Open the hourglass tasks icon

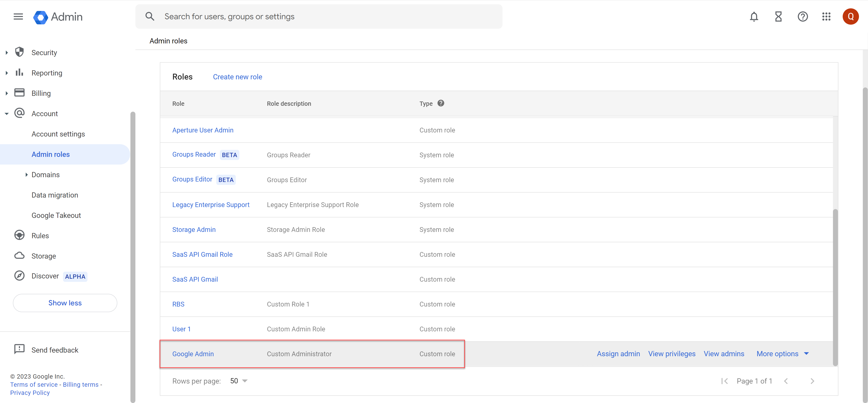pyautogui.click(x=778, y=16)
